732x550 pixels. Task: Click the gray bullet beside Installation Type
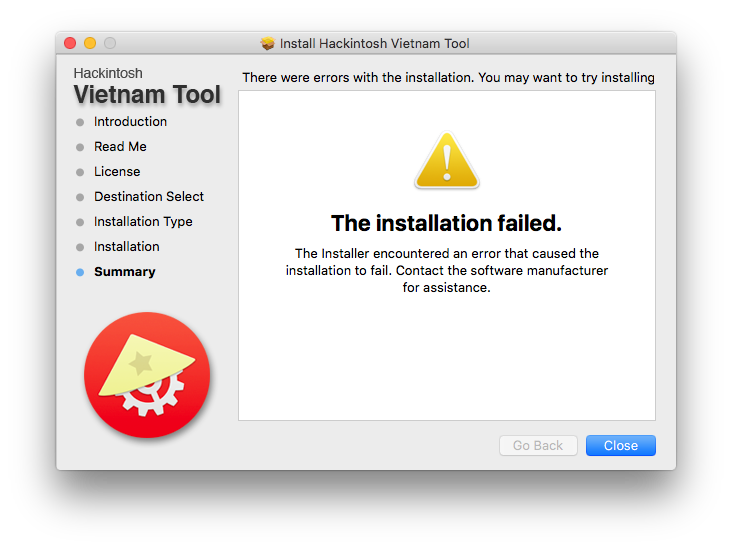[x=80, y=222]
